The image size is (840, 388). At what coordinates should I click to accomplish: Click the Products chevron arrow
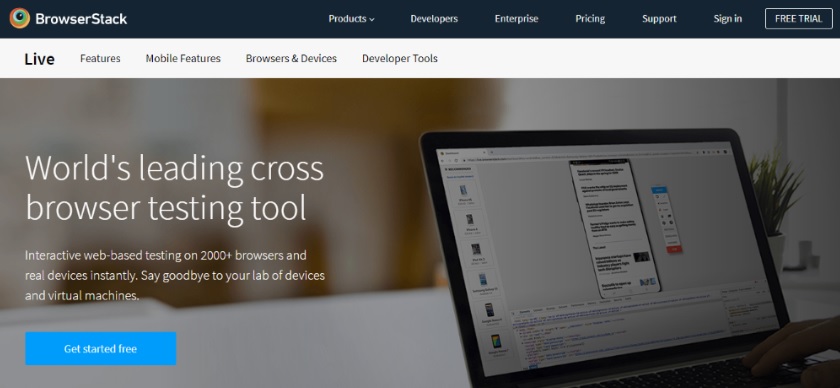point(372,19)
